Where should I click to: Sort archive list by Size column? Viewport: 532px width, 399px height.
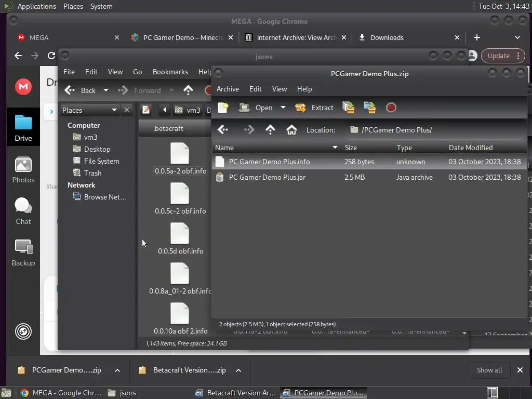tap(367, 148)
